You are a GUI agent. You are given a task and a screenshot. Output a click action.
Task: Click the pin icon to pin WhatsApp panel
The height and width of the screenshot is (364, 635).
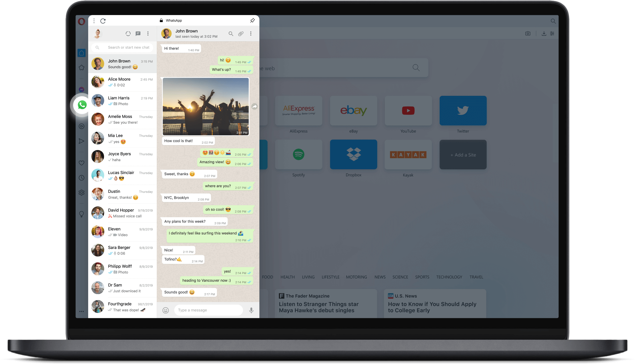tap(252, 20)
